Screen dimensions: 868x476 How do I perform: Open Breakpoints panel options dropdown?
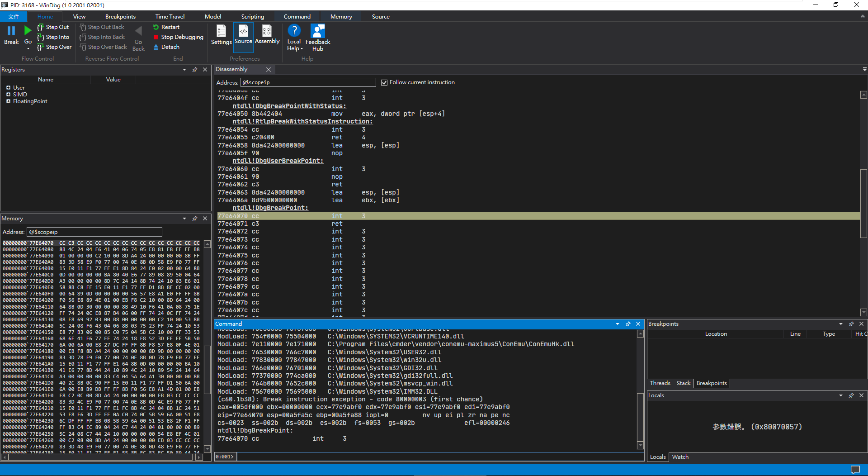841,324
